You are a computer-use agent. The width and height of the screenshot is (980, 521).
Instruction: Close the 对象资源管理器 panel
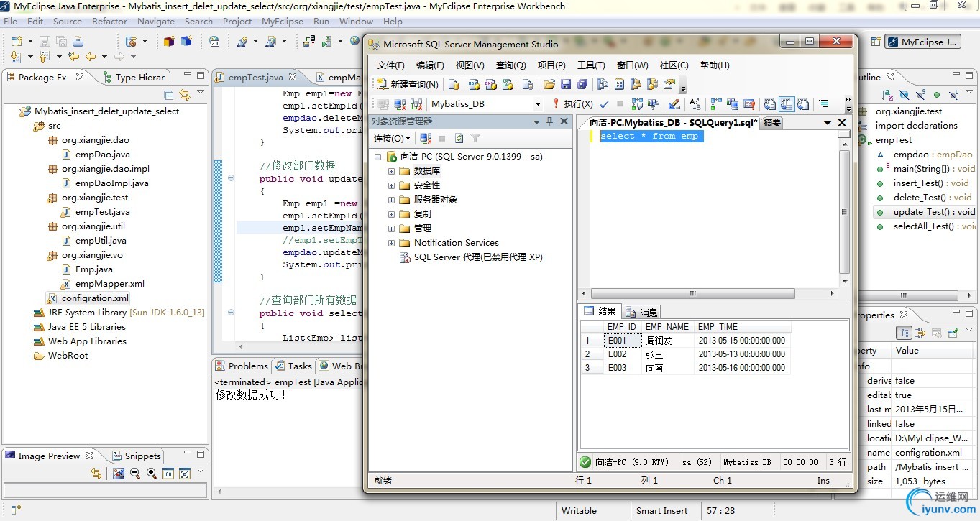pos(564,121)
